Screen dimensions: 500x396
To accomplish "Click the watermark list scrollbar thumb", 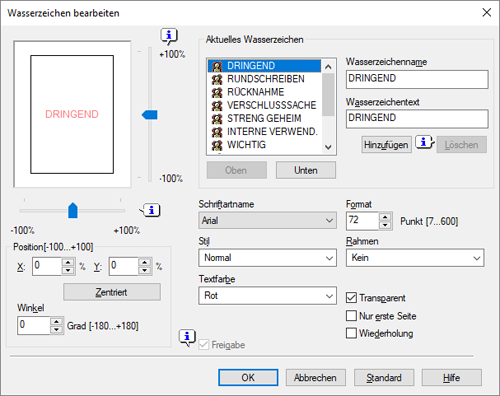I will tap(328, 95).
